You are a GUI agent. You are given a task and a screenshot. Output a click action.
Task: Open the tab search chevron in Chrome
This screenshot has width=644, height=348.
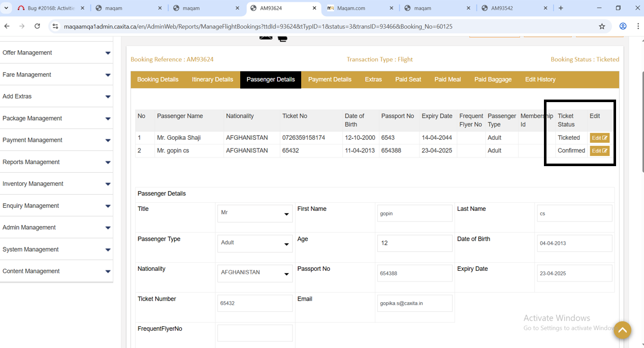pos(6,8)
